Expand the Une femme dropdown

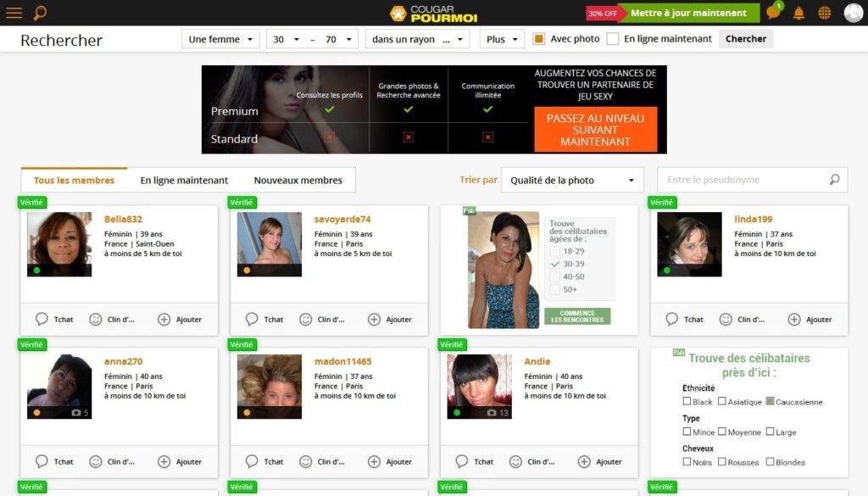(220, 39)
